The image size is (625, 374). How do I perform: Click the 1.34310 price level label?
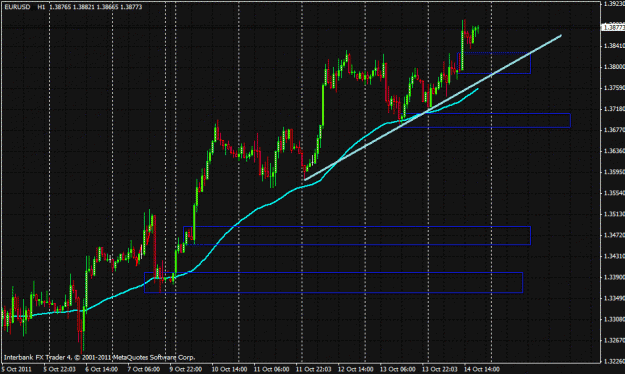pyautogui.click(x=614, y=256)
